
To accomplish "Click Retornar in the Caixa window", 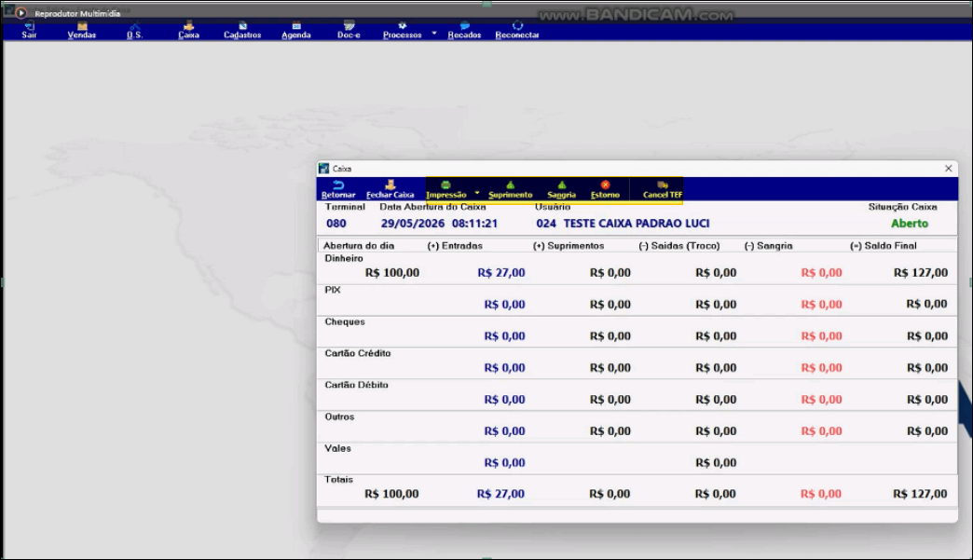I will (339, 189).
